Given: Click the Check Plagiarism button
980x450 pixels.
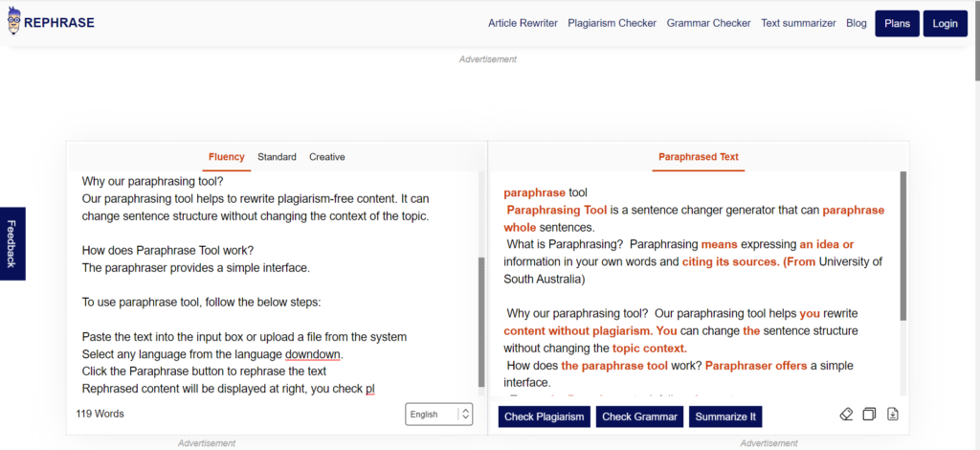Looking at the screenshot, I should [x=544, y=416].
